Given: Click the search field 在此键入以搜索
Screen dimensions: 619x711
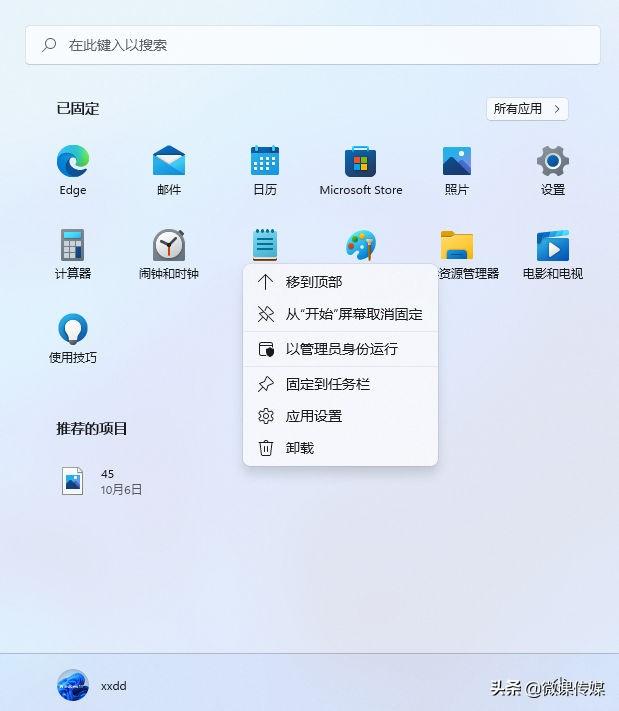Looking at the screenshot, I should coord(313,45).
